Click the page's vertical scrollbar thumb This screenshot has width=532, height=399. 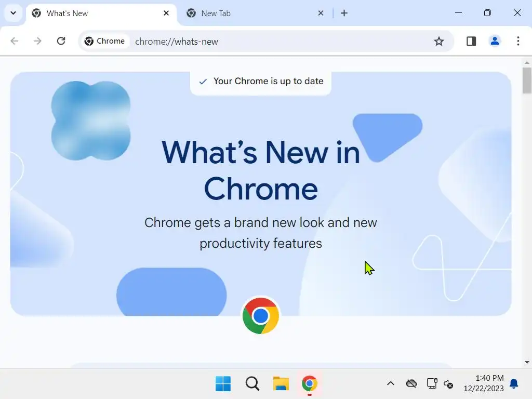click(527, 81)
